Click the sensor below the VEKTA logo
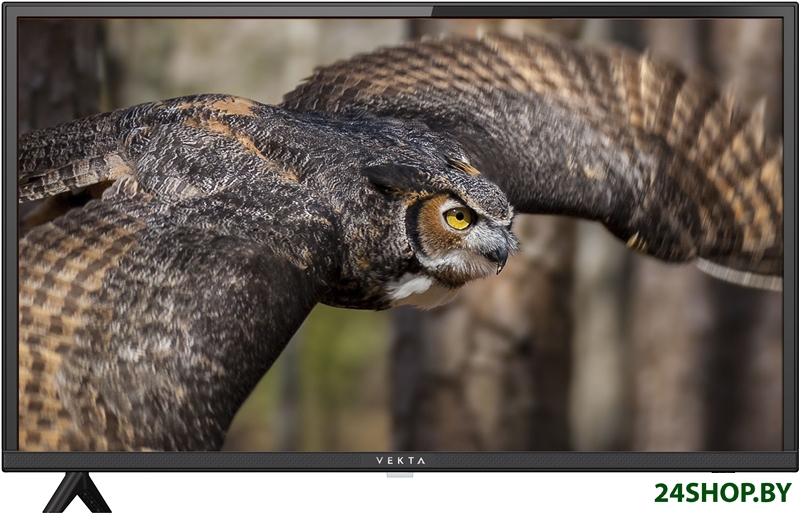The width and height of the screenshot is (800, 513). [400, 474]
